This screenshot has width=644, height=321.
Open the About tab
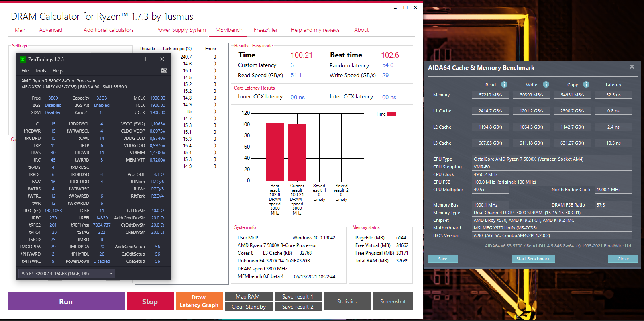[x=361, y=30]
